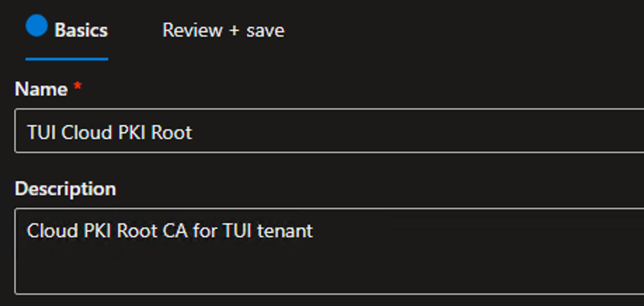Click the blue underline beneath the Basics tab
This screenshot has height=306, width=644.
pyautogui.click(x=67, y=59)
